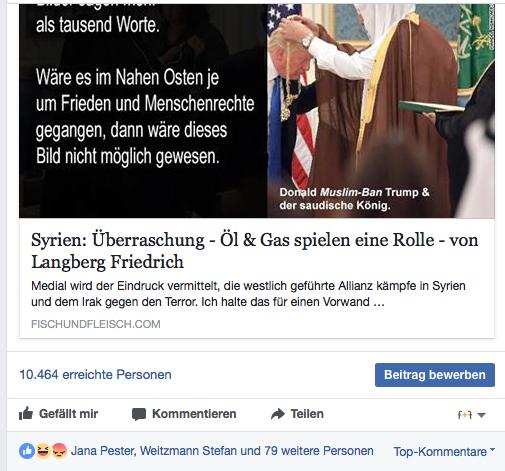Click the Teilen share arrow icon
The image size is (505, 471).
278,414
